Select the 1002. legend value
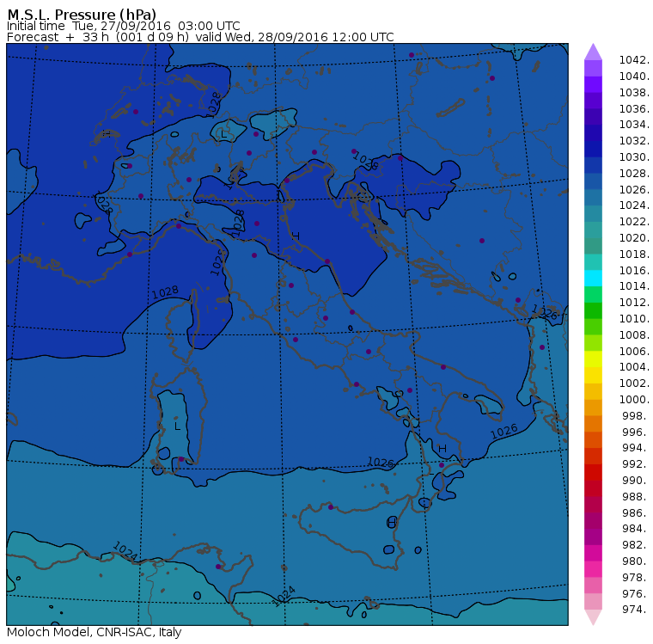The image size is (653, 644). coord(634,383)
